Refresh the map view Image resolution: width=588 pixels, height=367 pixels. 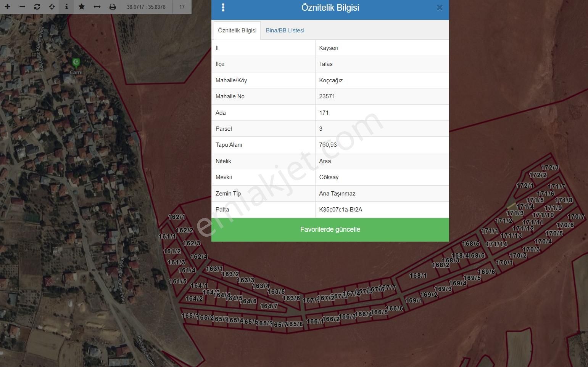tap(37, 7)
